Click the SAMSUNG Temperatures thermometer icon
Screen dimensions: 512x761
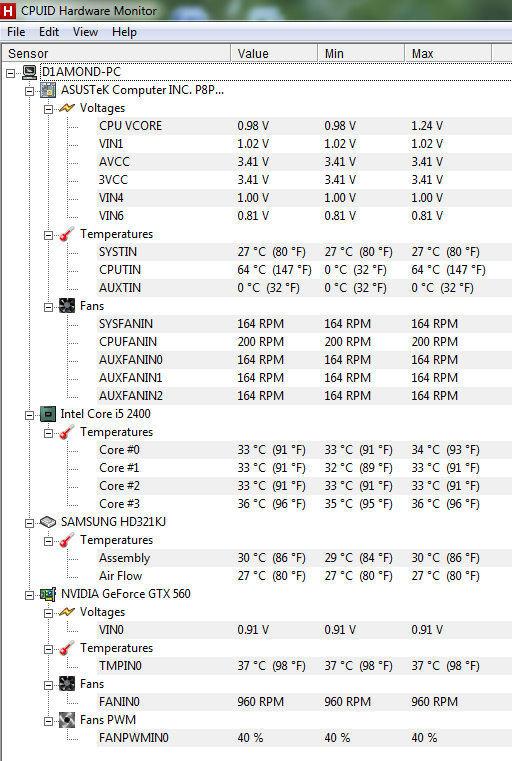pos(66,540)
